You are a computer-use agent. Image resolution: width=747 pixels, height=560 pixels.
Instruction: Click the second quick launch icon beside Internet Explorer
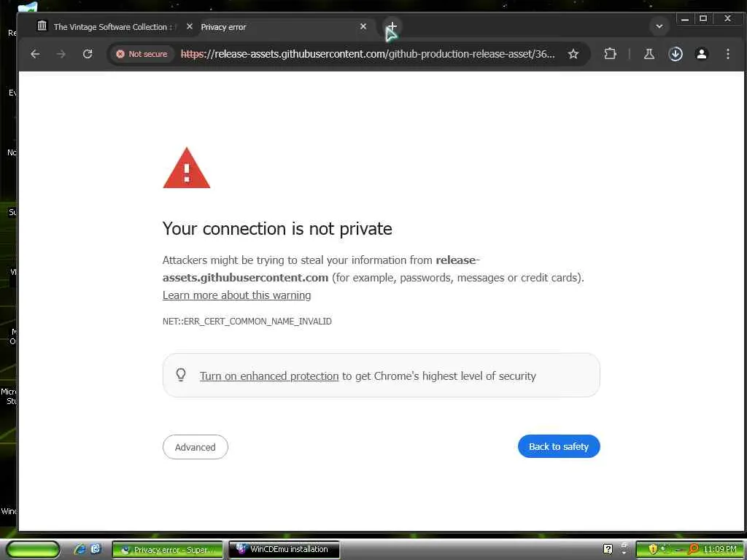(96, 549)
